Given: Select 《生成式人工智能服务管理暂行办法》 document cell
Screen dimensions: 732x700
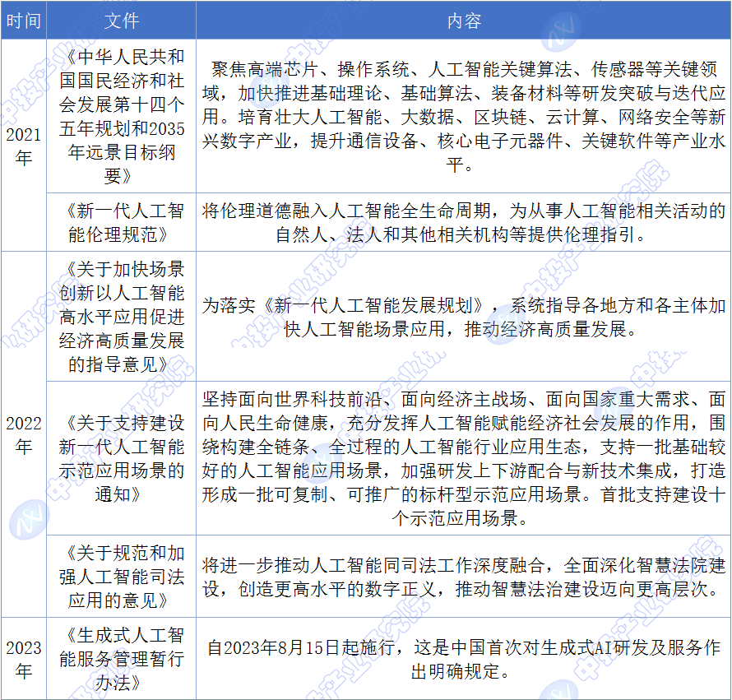Looking at the screenshot, I should (122, 659).
